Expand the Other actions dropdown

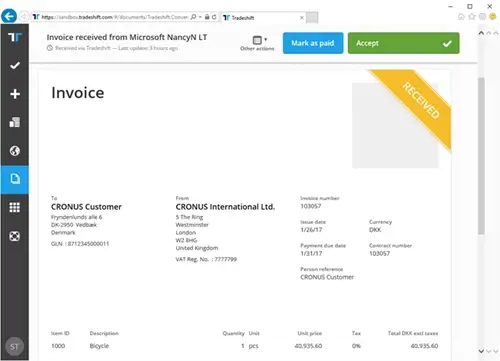click(x=257, y=43)
